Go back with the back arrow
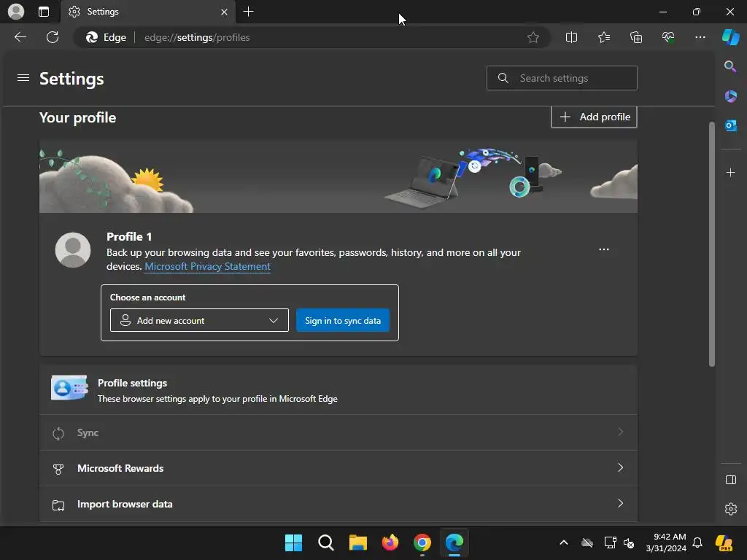The width and height of the screenshot is (747, 560). click(x=20, y=37)
